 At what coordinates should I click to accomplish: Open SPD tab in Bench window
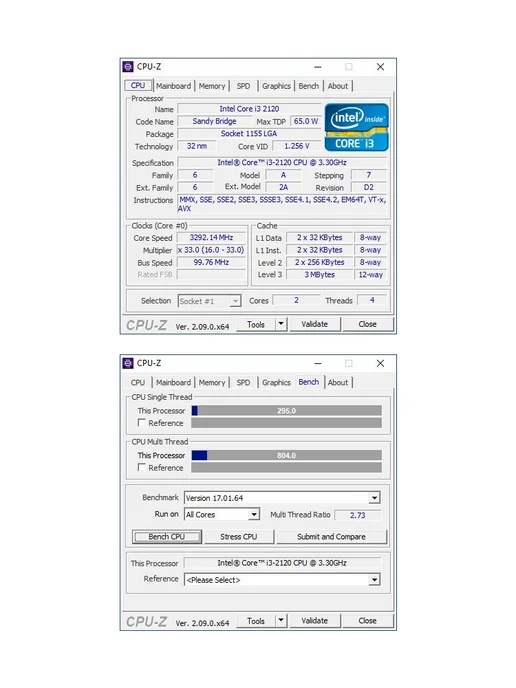point(244,383)
